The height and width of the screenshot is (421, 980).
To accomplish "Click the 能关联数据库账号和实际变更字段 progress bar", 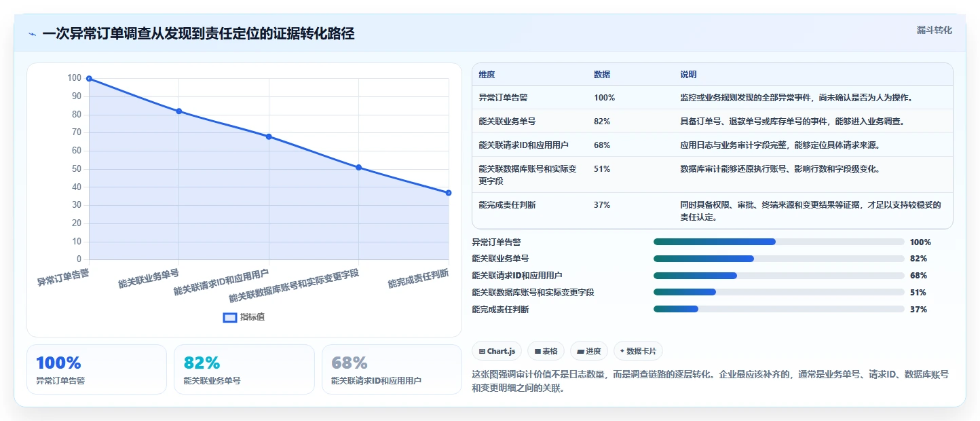I will [779, 292].
